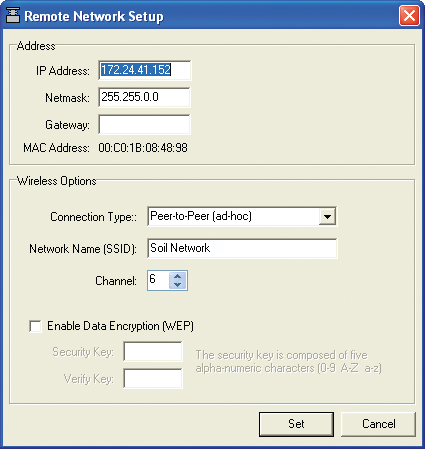The height and width of the screenshot is (449, 425).
Task: Click the Enable Data Encryption (WEP) label
Action: pos(120,326)
